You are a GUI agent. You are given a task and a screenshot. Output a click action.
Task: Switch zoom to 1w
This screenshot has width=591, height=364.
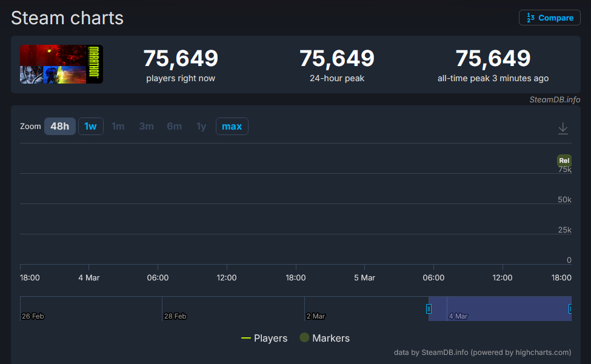click(x=90, y=126)
